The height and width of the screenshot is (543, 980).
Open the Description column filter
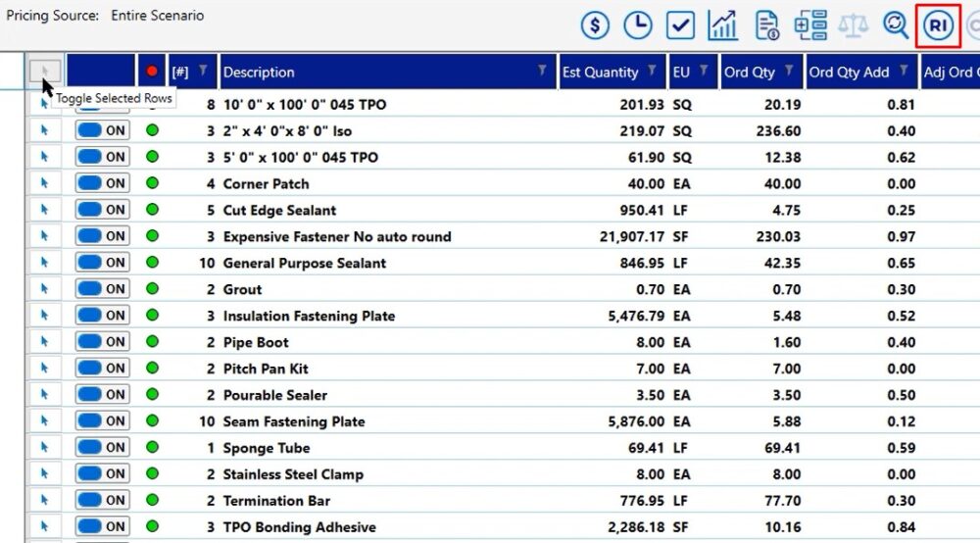(542, 71)
